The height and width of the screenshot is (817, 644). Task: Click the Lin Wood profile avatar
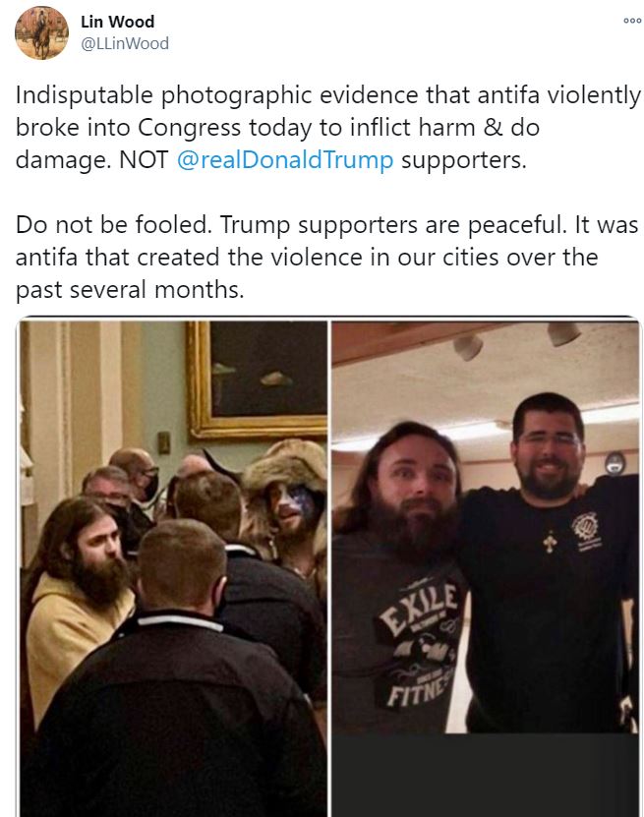click(x=41, y=32)
